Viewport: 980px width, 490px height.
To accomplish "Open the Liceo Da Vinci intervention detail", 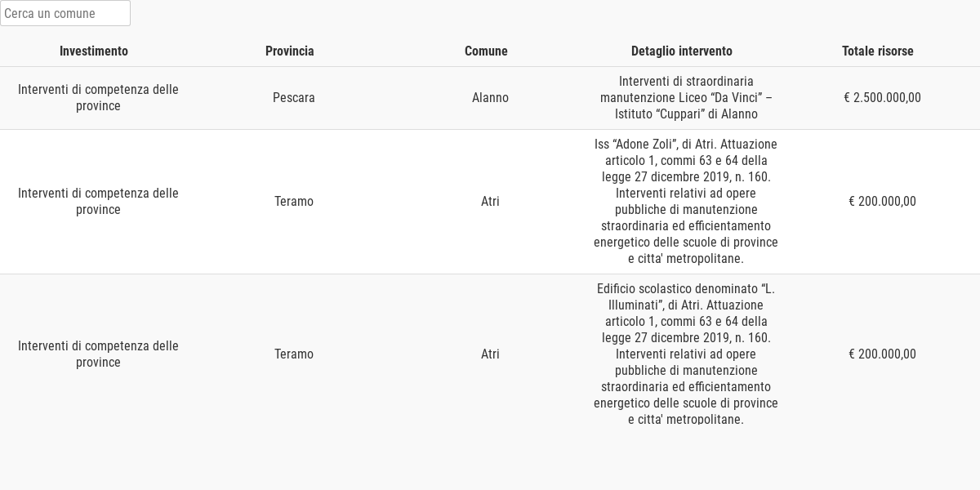I will [x=686, y=98].
